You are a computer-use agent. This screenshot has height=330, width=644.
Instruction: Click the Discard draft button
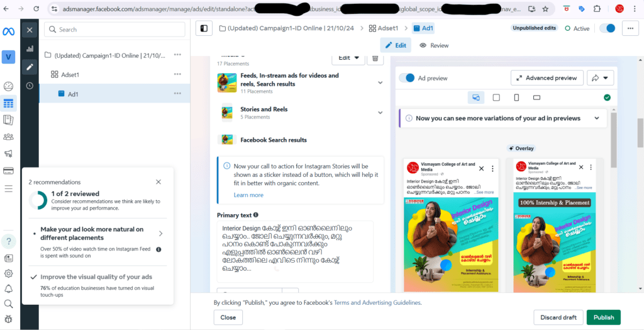coord(558,317)
